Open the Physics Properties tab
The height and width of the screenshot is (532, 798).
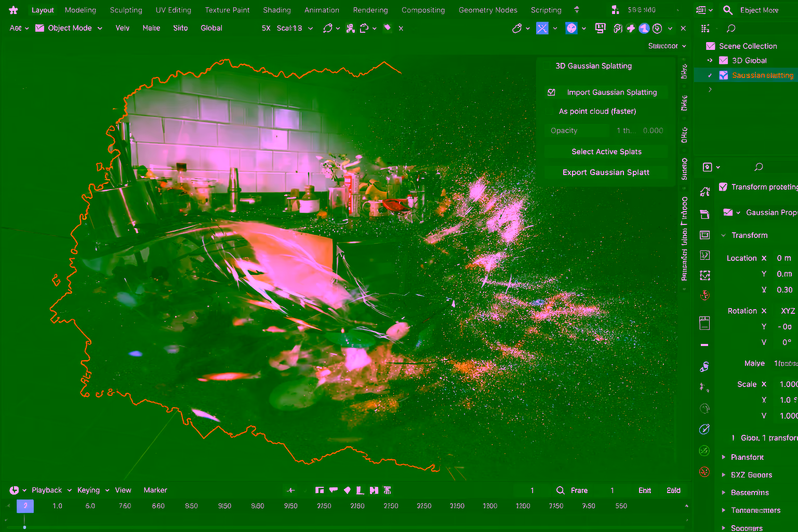[x=704, y=408]
